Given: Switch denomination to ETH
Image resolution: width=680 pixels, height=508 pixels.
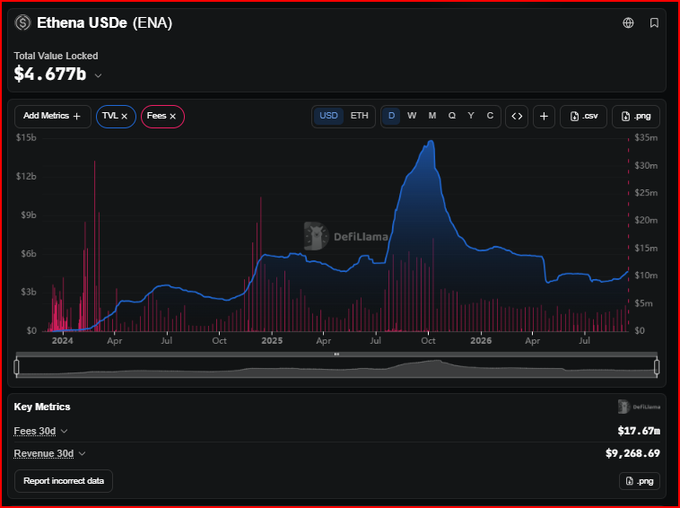Looking at the screenshot, I should coord(359,116).
